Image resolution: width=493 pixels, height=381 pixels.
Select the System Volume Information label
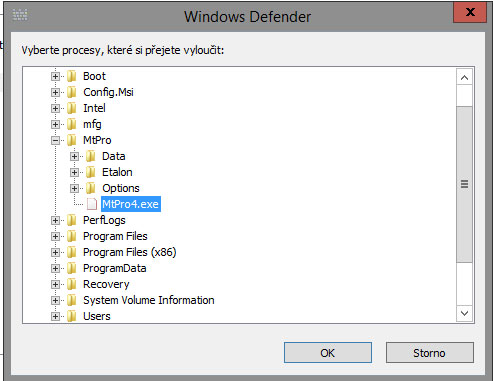(149, 300)
